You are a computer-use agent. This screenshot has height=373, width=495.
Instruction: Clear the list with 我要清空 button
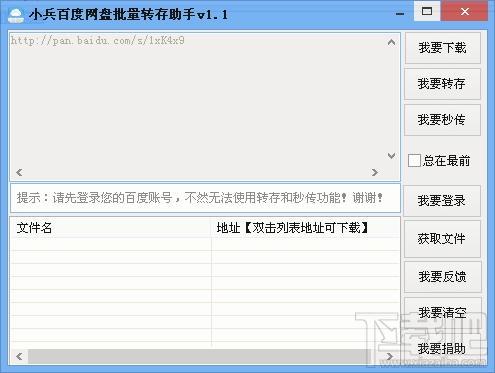tap(442, 312)
